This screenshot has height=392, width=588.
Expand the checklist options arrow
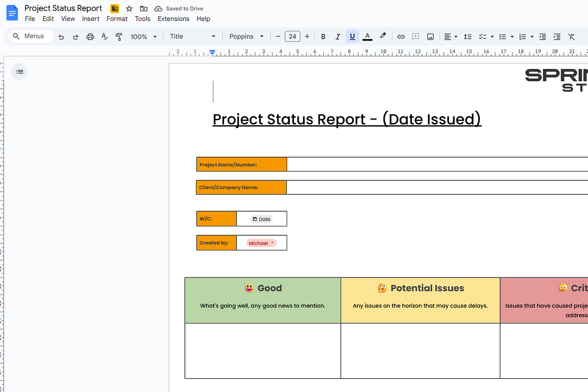[491, 37]
